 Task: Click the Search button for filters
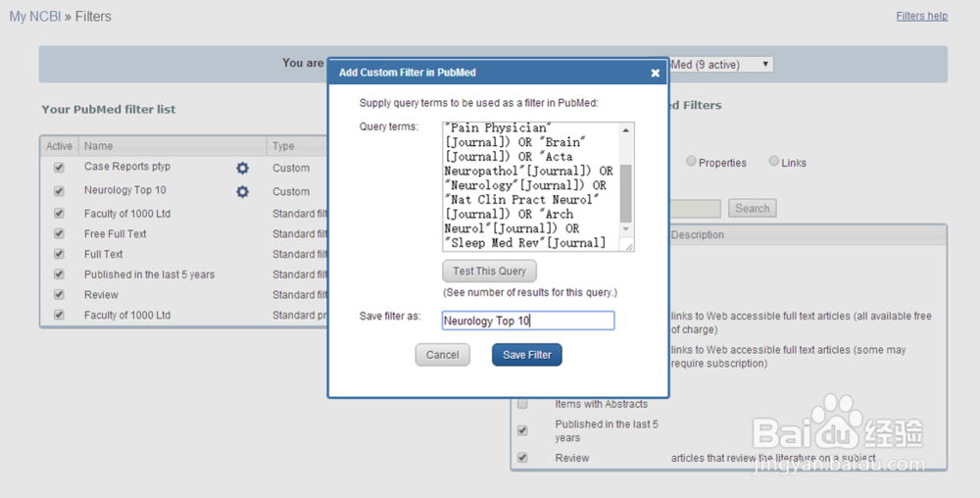point(753,208)
